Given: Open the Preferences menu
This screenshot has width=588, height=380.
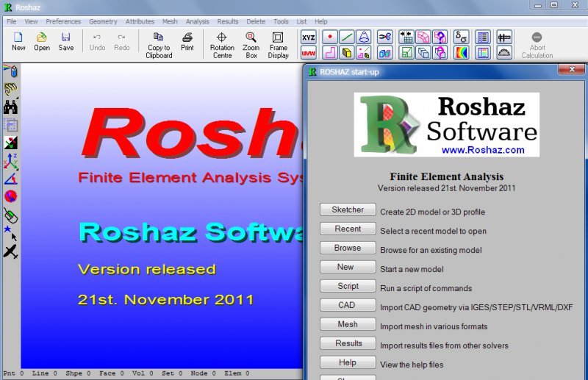Looking at the screenshot, I should point(63,21).
